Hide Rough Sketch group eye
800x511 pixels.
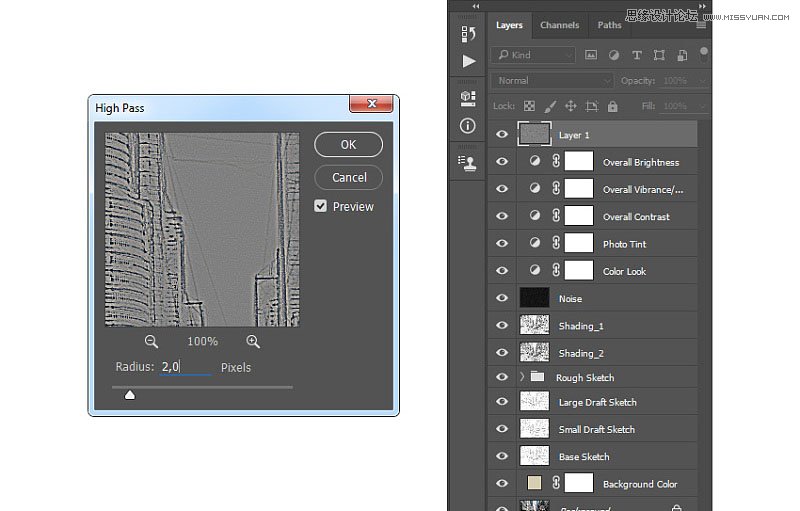502,377
